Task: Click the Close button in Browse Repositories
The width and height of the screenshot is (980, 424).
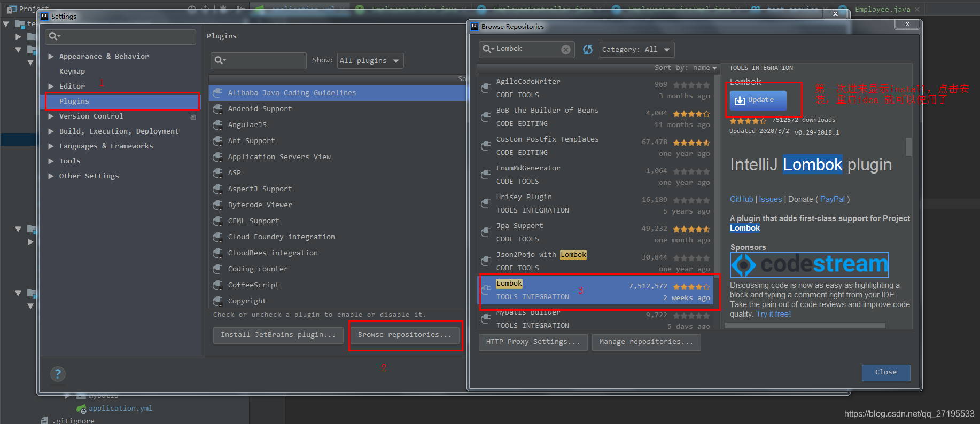Action: (x=885, y=372)
